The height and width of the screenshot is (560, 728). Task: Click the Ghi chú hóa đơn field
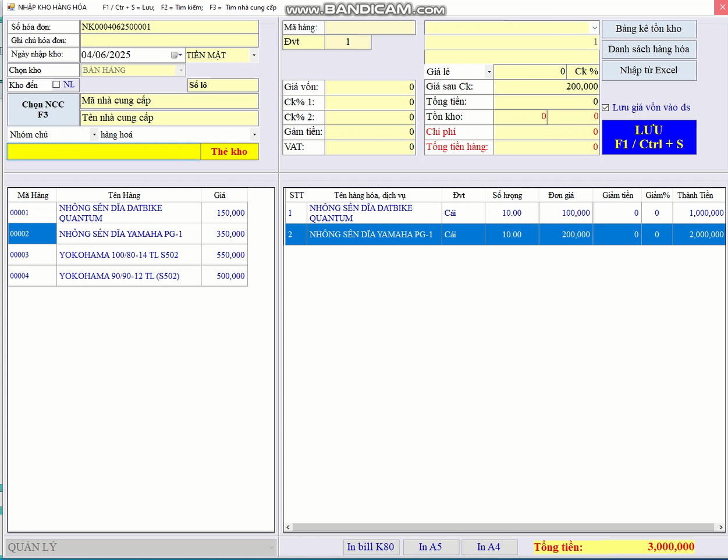coord(169,41)
